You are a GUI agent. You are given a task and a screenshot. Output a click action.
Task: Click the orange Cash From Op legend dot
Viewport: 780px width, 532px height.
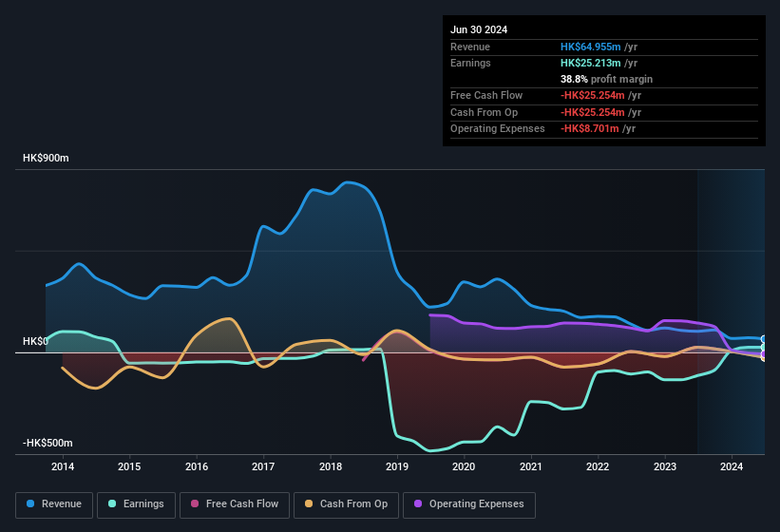click(x=309, y=503)
